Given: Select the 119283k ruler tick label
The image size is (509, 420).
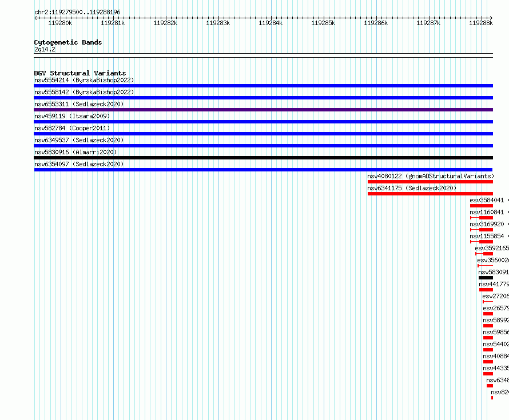Looking at the screenshot, I should pos(218,23).
